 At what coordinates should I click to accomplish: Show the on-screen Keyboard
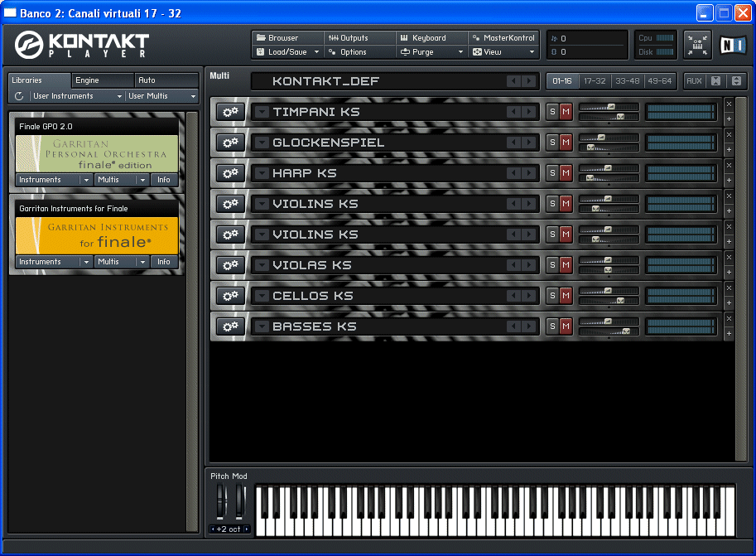click(431, 37)
